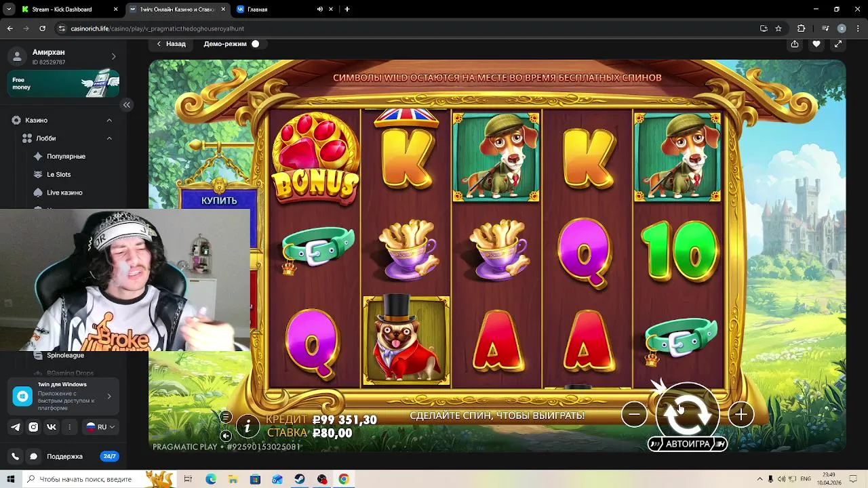
Task: Switch the ENG input language indicator
Action: (x=806, y=479)
